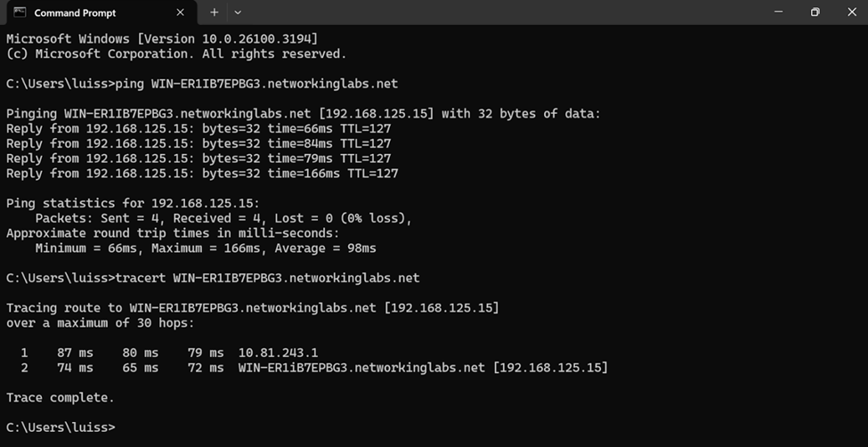Click the Ping statistics for 192.168.125.15 line
Viewport: 868px width, 447px height.
(x=133, y=203)
